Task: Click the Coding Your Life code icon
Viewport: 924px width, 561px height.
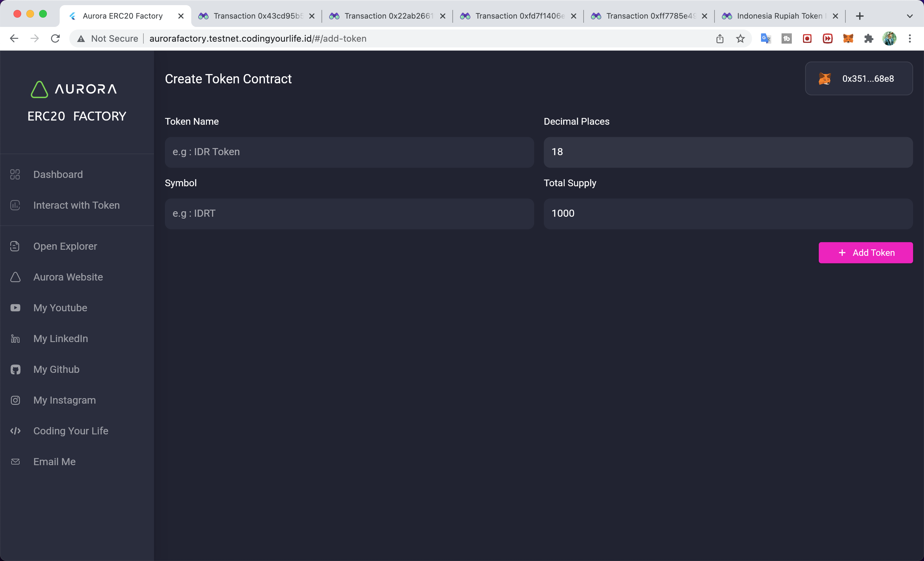Action: [x=15, y=431]
